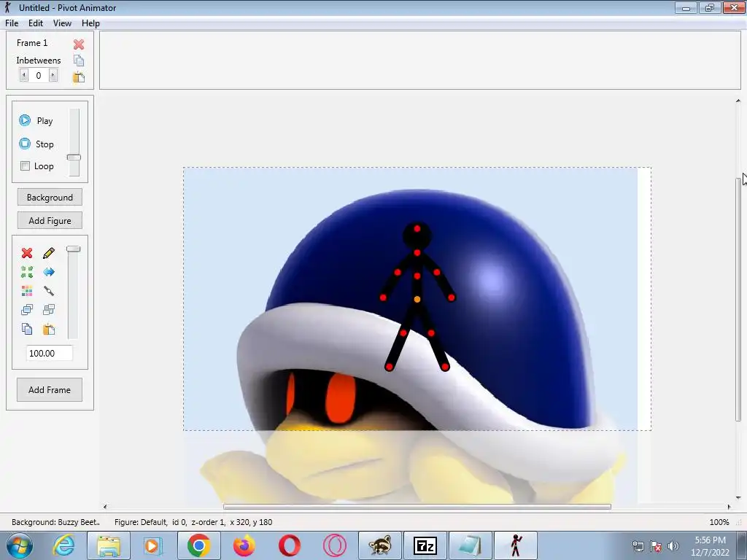This screenshot has height=560, width=747.
Task: Open the File menu
Action: pos(12,23)
